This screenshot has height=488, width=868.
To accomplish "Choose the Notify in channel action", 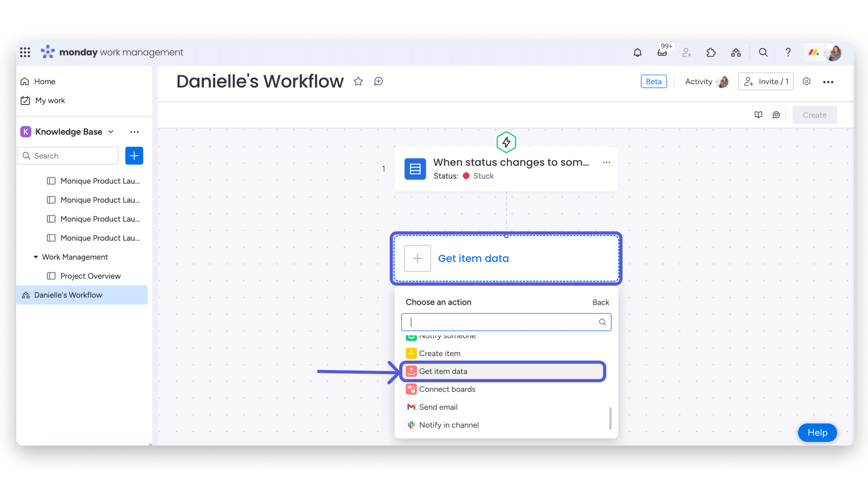I will pos(503,425).
